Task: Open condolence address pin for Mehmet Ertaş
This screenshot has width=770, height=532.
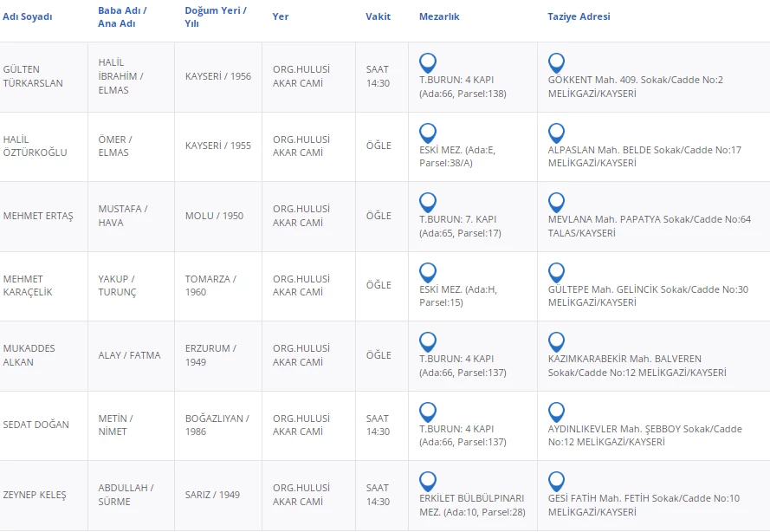Action: tap(556, 203)
